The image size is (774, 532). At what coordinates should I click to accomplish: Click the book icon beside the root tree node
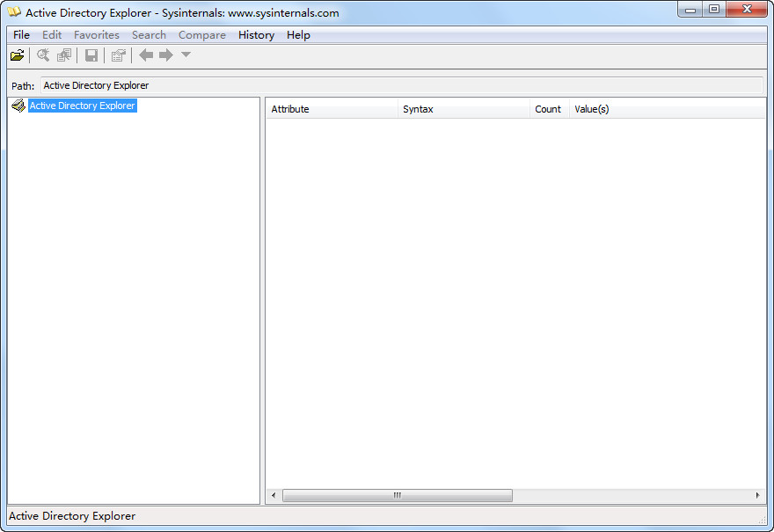point(18,106)
